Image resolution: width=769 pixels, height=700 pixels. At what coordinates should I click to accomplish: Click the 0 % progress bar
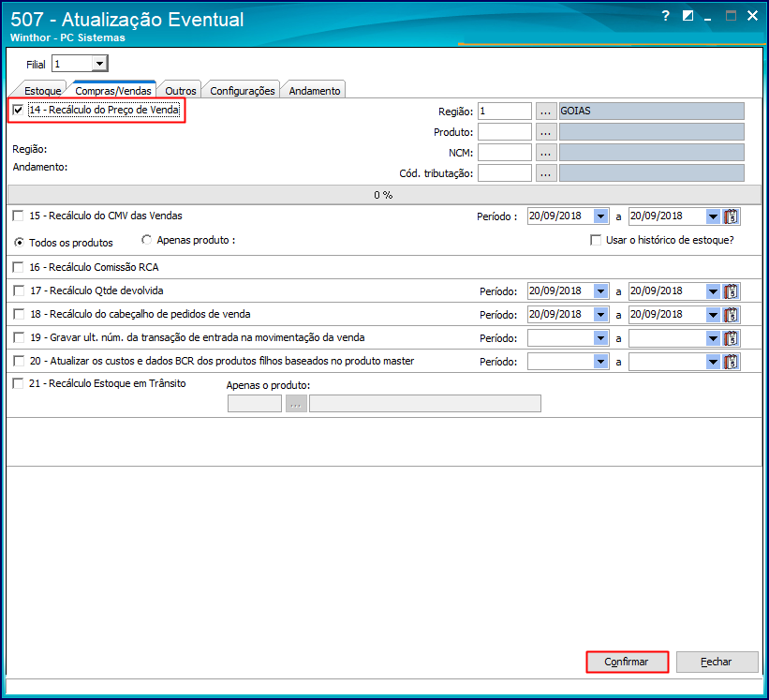(x=383, y=195)
